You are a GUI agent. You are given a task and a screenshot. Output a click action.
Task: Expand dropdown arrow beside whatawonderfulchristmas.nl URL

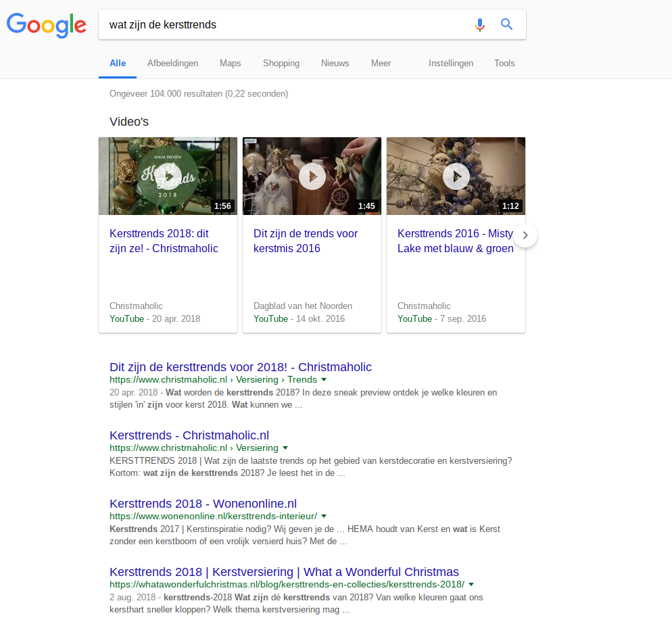click(471, 584)
